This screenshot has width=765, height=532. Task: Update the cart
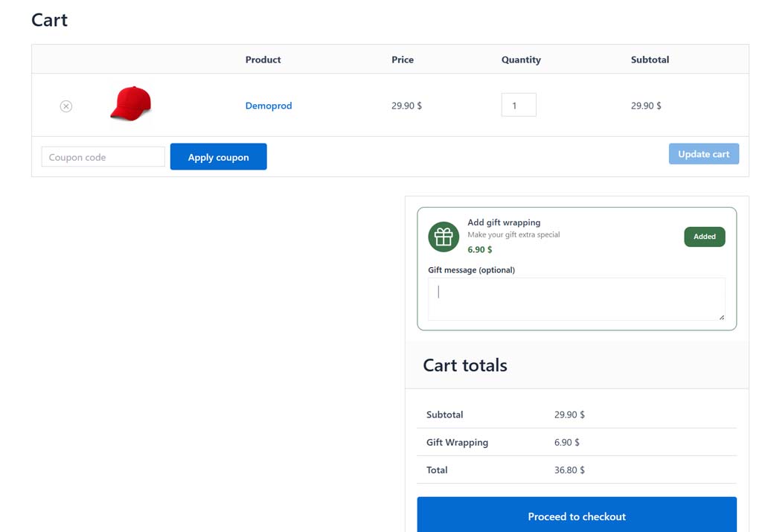703,153
